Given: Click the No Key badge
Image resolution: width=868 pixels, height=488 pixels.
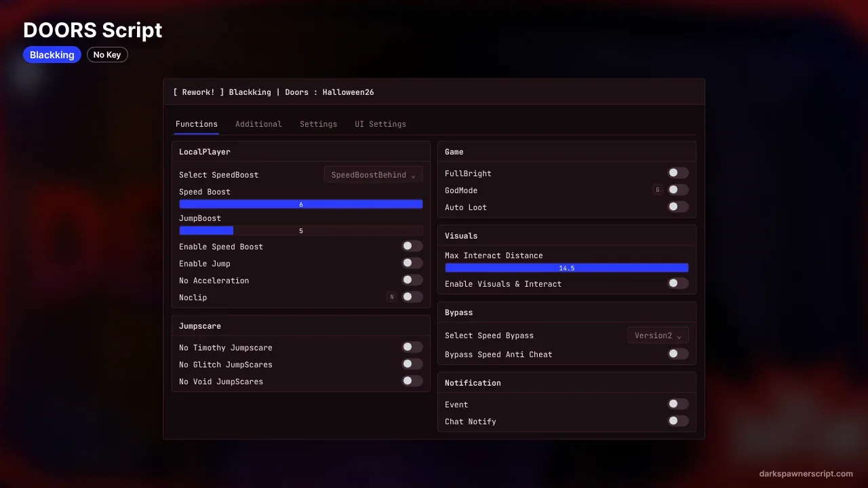Looking at the screenshot, I should 107,55.
